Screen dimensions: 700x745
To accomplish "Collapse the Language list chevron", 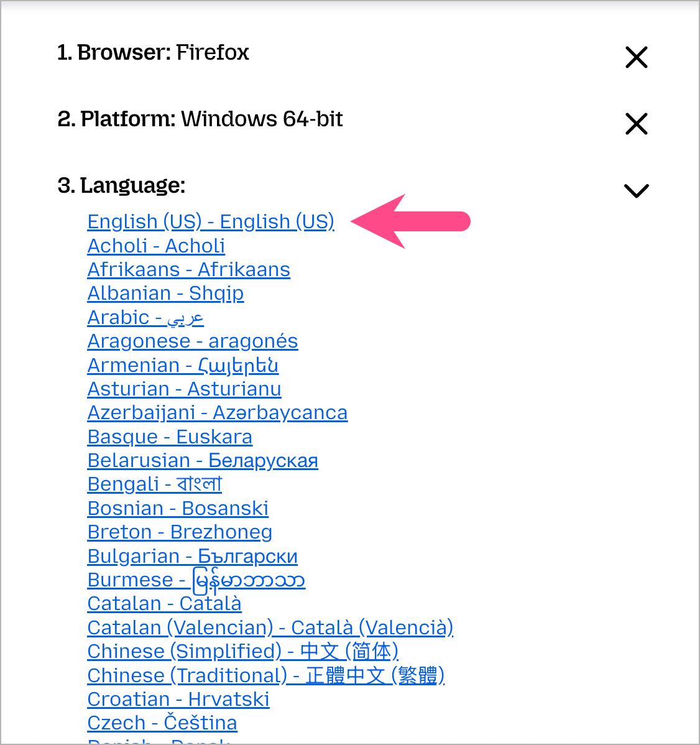I will tap(636, 190).
